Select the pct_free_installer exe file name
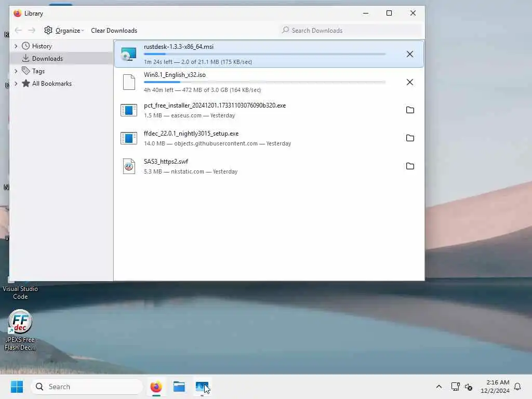The height and width of the screenshot is (399, 532). tap(215, 105)
